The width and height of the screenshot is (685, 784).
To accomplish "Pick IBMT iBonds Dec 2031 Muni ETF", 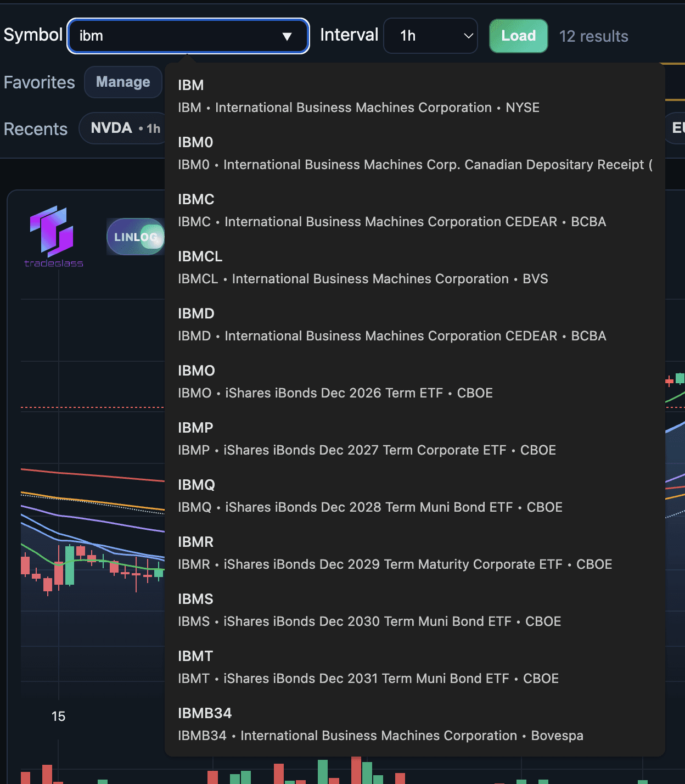I will pos(415,667).
